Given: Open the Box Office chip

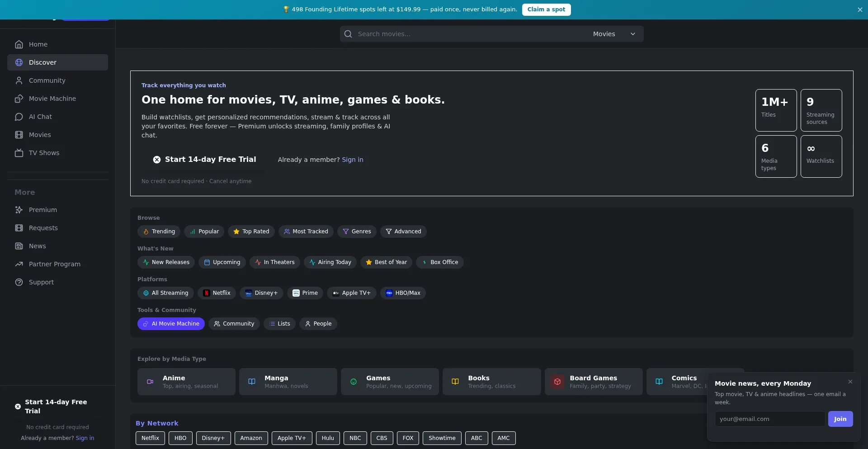Looking at the screenshot, I should click(439, 262).
